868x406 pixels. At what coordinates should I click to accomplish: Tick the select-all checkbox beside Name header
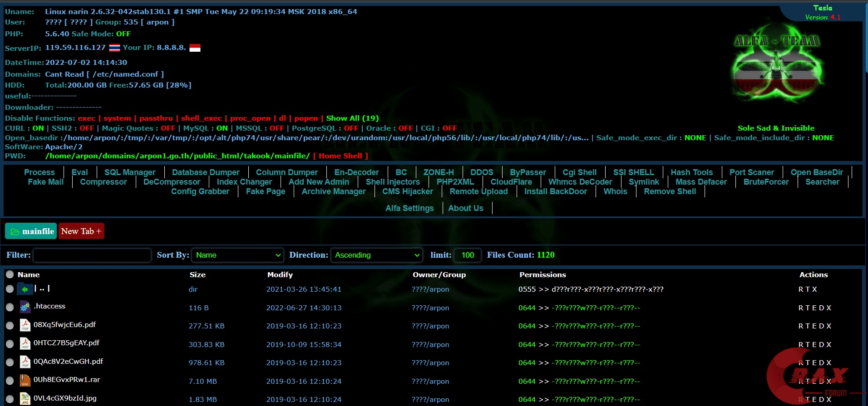coord(10,274)
